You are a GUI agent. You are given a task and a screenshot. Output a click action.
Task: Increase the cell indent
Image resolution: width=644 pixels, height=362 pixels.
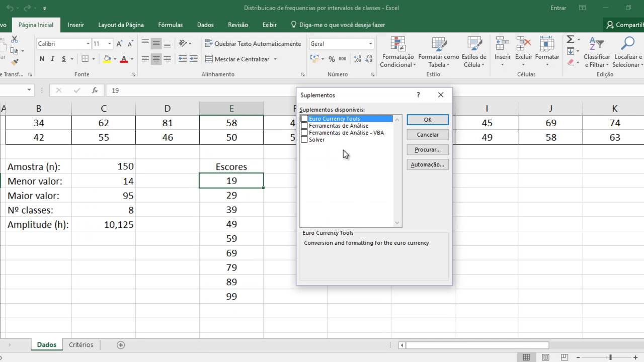tap(194, 59)
